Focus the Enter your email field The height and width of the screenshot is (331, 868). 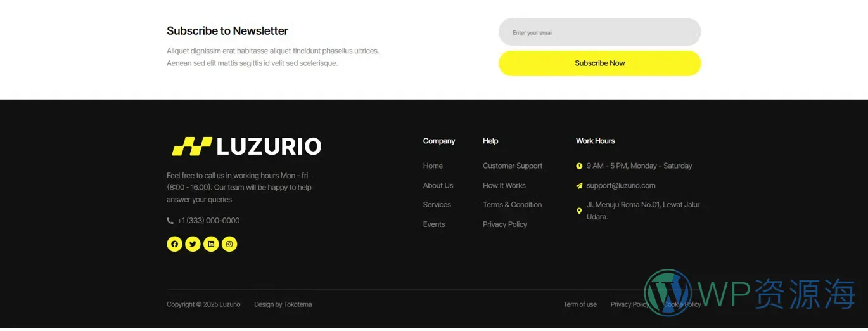[599, 32]
